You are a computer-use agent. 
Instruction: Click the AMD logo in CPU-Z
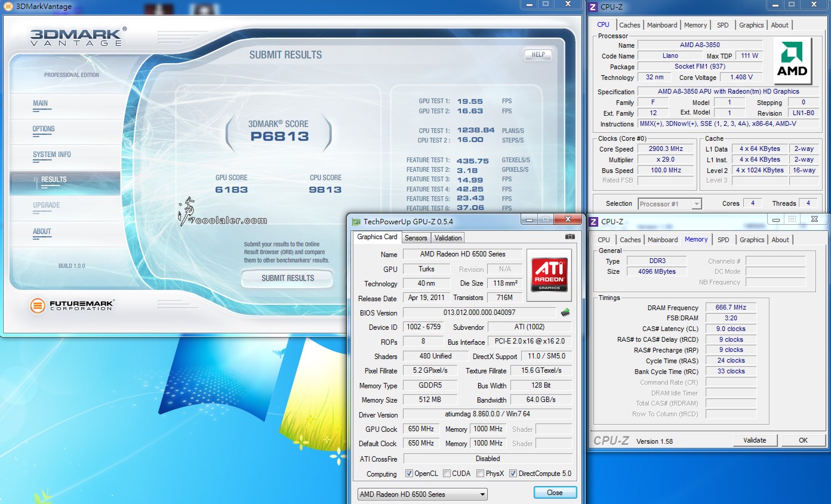click(793, 60)
